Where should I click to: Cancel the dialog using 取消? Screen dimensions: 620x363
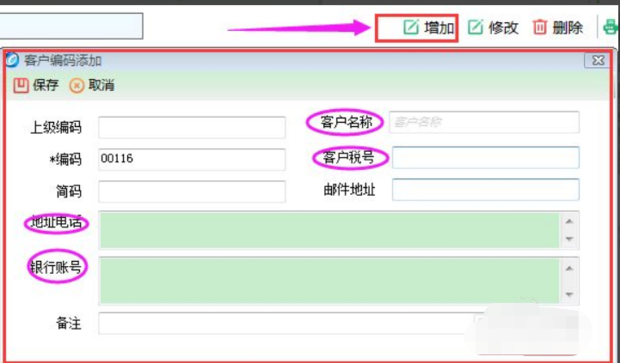click(92, 85)
